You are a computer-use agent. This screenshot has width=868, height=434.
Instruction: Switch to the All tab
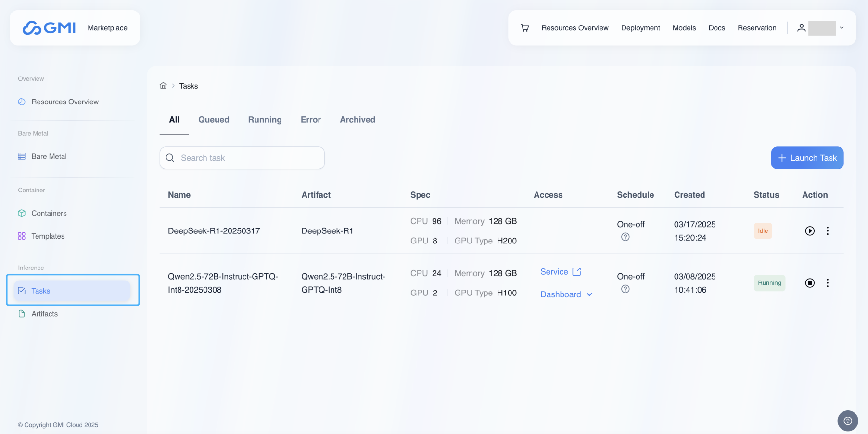pos(174,120)
